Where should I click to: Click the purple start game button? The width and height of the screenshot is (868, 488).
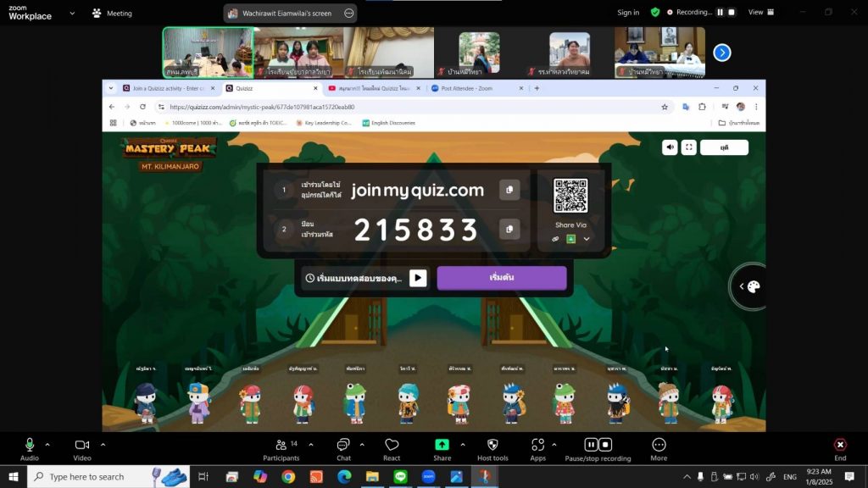tap(502, 278)
